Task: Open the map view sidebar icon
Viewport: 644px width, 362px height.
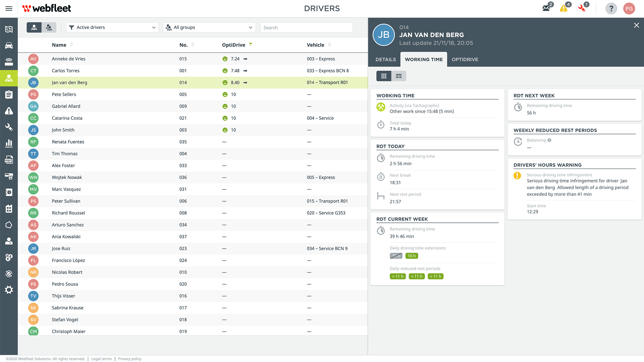Action: [x=9, y=29]
